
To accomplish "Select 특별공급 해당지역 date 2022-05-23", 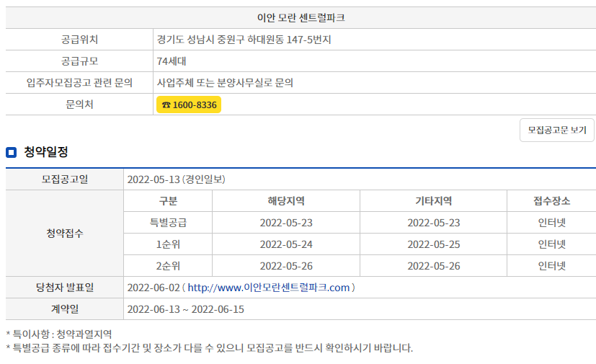I will pos(286,223).
